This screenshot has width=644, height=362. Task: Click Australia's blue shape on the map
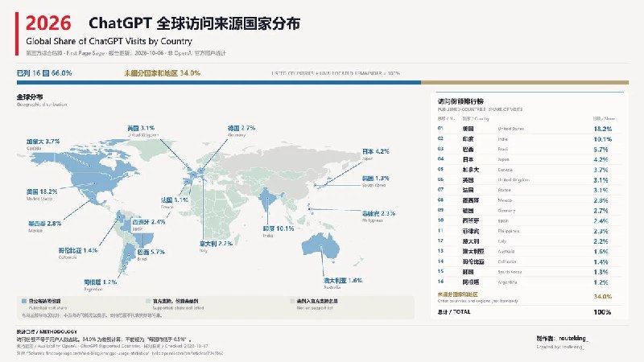click(320, 247)
